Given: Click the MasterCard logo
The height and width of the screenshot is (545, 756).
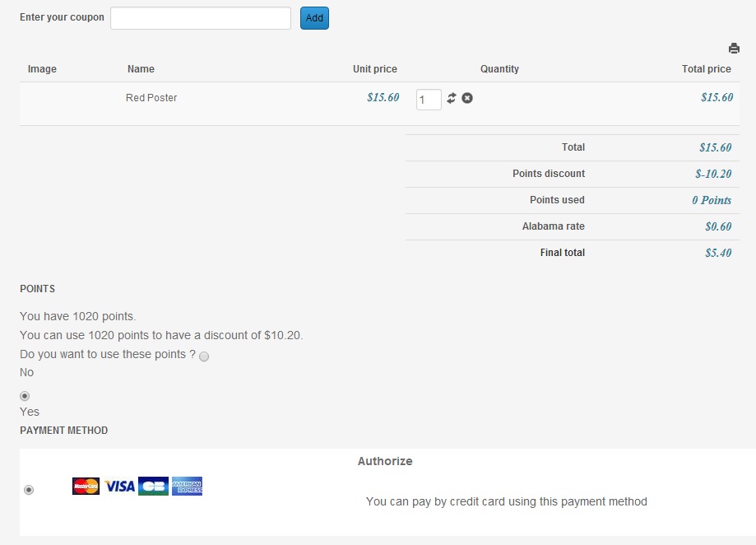Looking at the screenshot, I should click(86, 487).
